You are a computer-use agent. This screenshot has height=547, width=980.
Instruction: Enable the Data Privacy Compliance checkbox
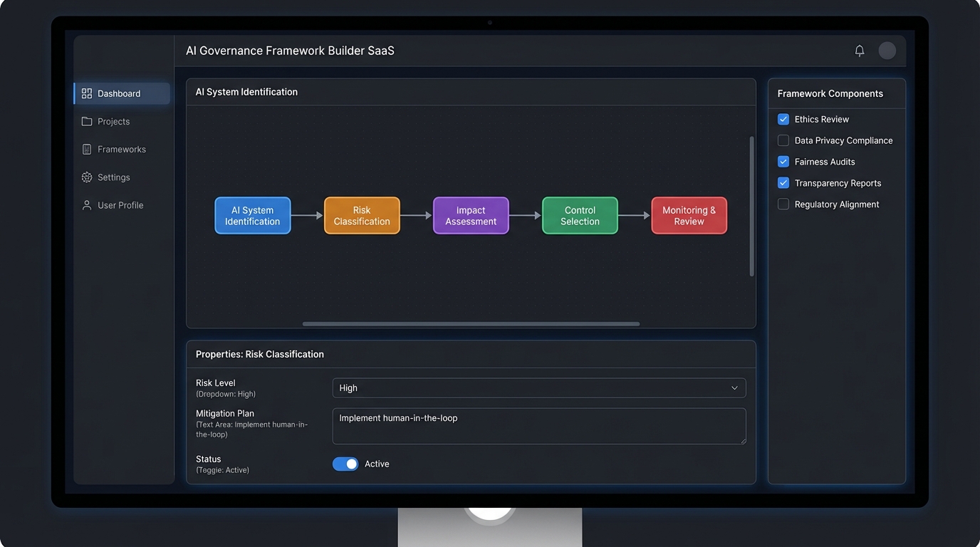click(x=783, y=140)
